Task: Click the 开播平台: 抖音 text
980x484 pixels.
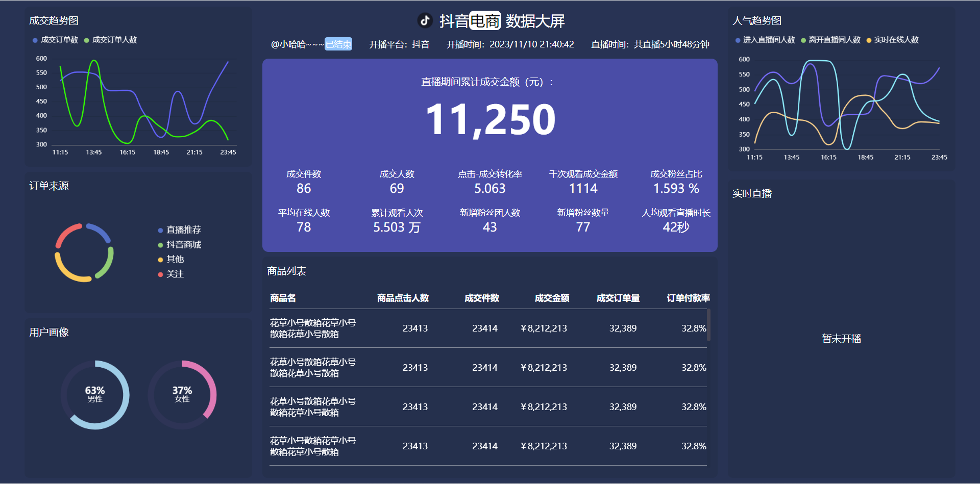Action: [x=399, y=44]
